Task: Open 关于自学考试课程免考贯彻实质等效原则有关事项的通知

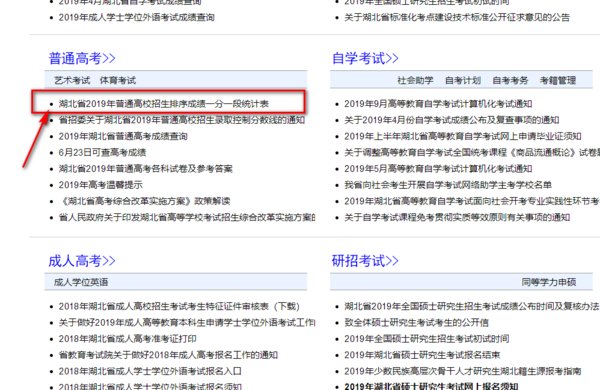Action: [x=457, y=218]
